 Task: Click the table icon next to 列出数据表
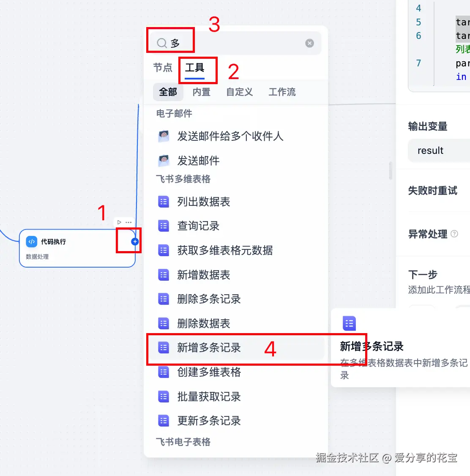click(164, 202)
